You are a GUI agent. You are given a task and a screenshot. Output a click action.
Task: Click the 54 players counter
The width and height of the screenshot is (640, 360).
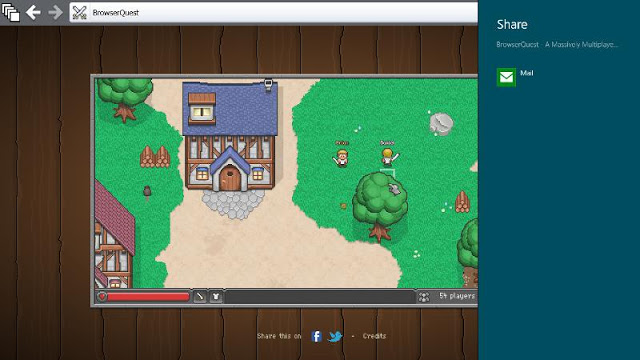click(457, 296)
